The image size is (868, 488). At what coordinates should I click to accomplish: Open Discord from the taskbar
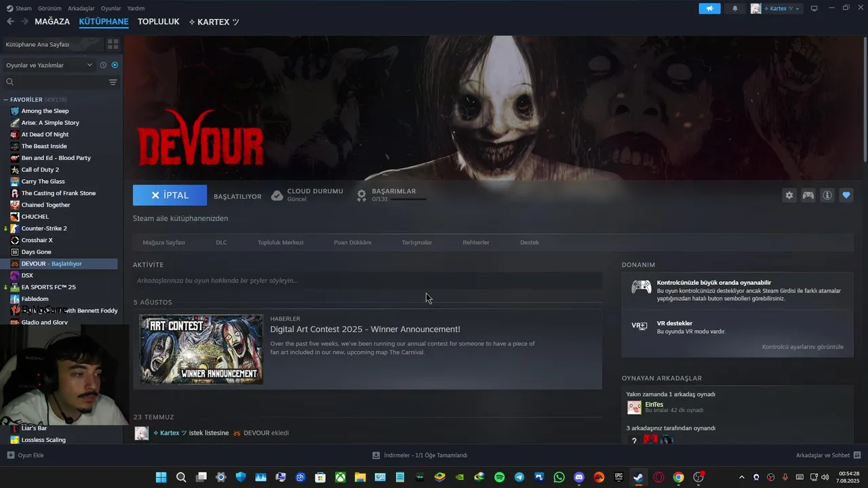[579, 477]
